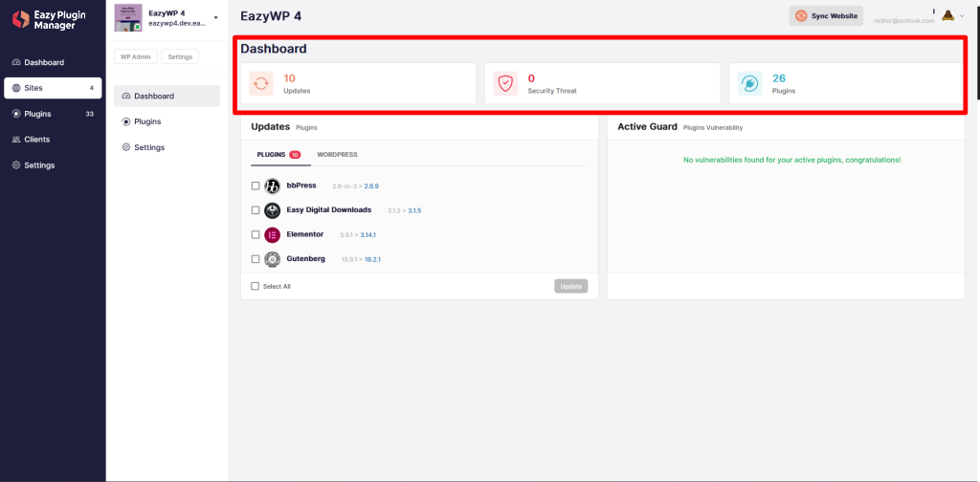Click the no vulnerabilities found message
The image size is (980, 482).
click(x=791, y=161)
